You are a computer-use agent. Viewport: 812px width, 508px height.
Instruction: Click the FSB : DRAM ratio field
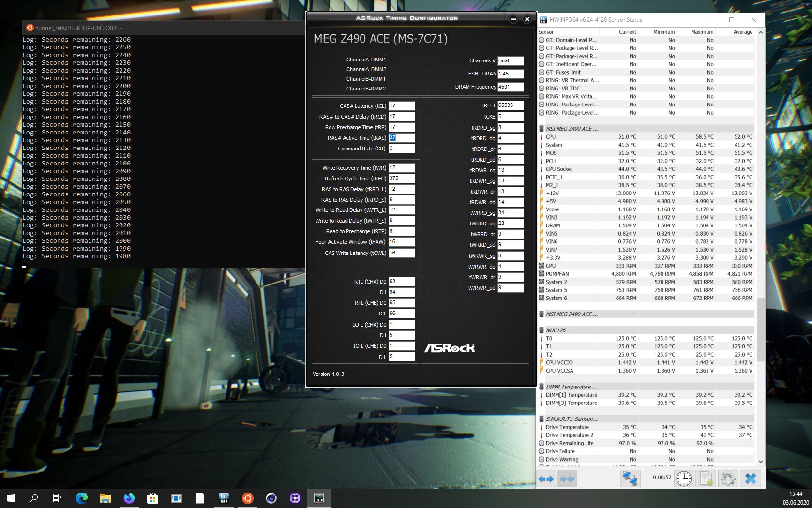coord(511,74)
